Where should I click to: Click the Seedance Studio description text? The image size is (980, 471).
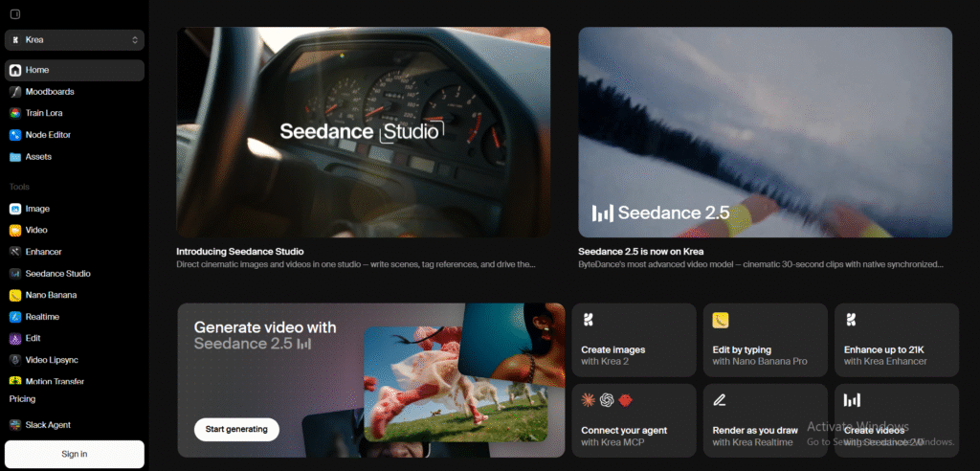[x=356, y=264]
